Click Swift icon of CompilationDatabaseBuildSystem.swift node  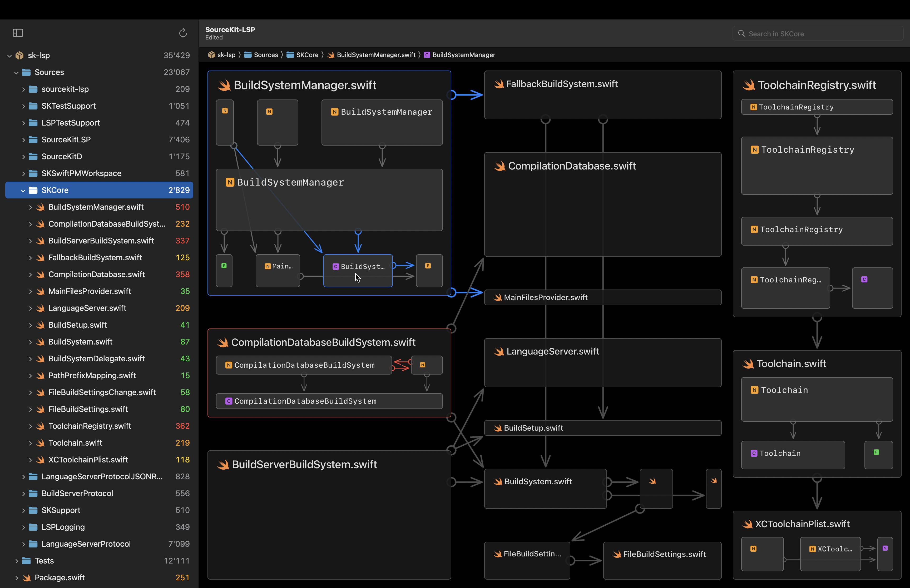click(223, 342)
